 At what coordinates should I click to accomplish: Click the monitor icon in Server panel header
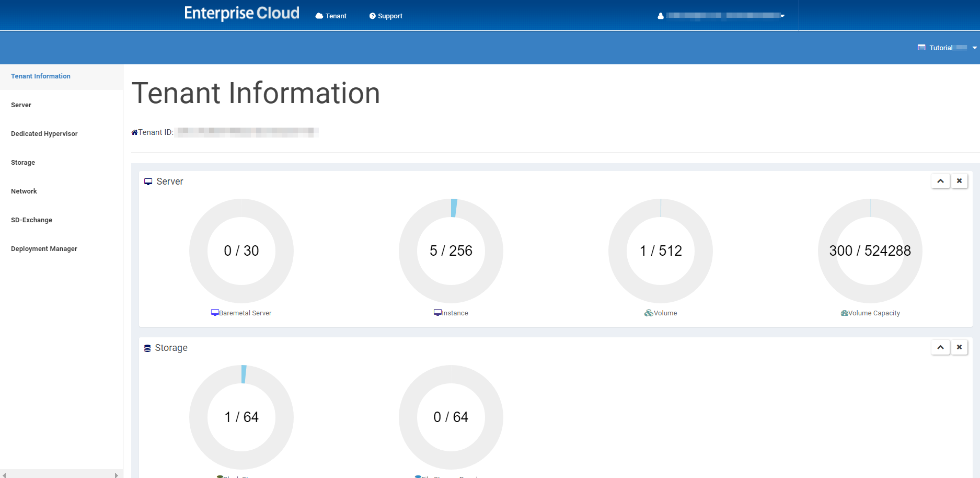148,181
